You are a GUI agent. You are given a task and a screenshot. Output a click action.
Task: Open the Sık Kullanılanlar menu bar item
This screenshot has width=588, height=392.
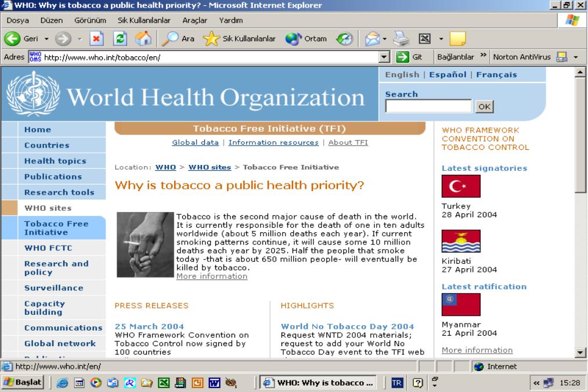143,20
